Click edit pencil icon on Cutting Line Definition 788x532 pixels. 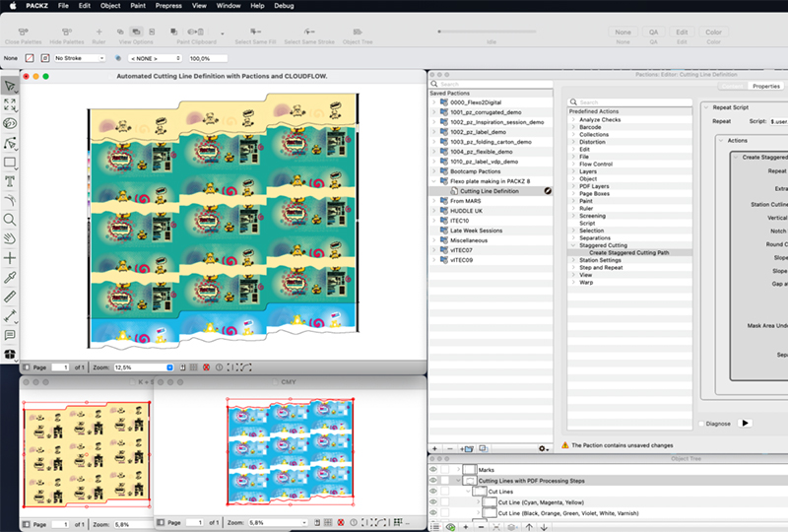coord(548,191)
